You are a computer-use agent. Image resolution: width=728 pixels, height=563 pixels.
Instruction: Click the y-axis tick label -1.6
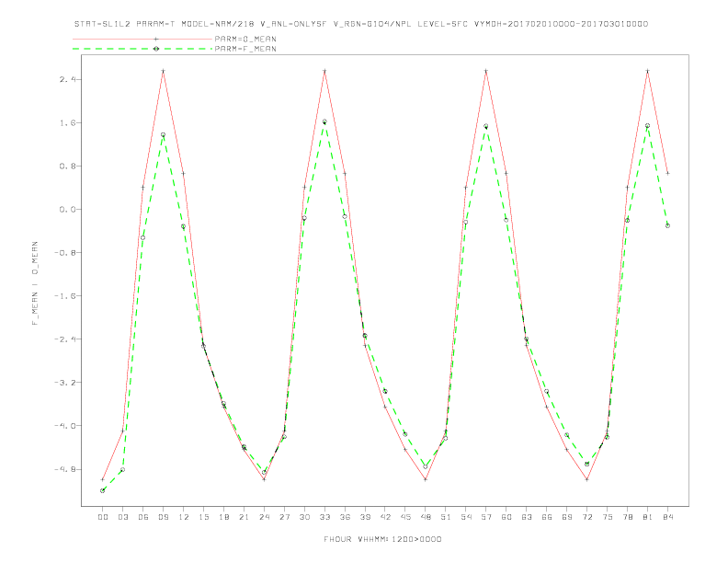pos(65,296)
